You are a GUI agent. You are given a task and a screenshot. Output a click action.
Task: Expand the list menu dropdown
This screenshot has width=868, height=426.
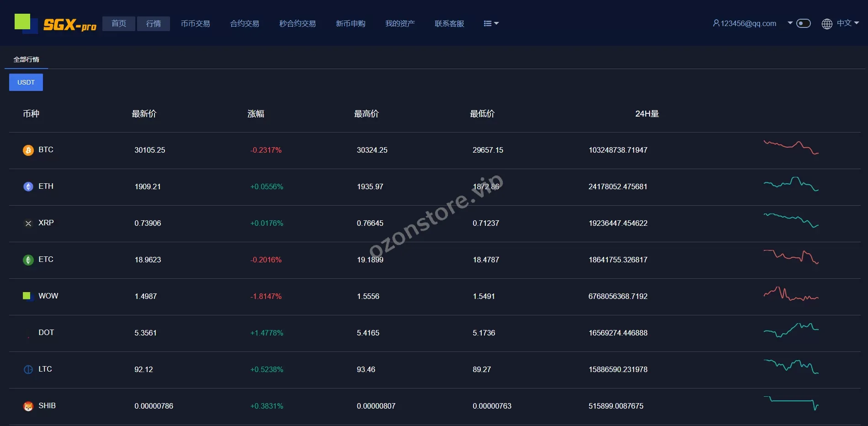point(491,24)
